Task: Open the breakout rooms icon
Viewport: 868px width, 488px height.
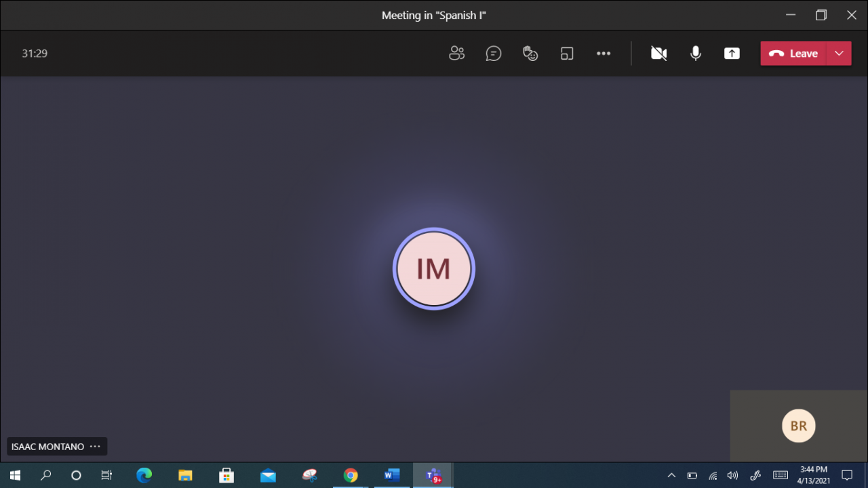Action: click(567, 54)
